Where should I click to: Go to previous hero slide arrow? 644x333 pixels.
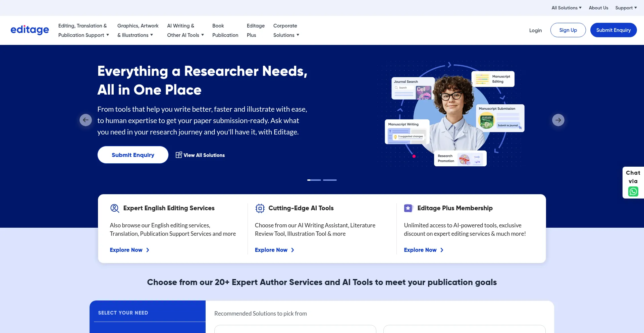86,120
